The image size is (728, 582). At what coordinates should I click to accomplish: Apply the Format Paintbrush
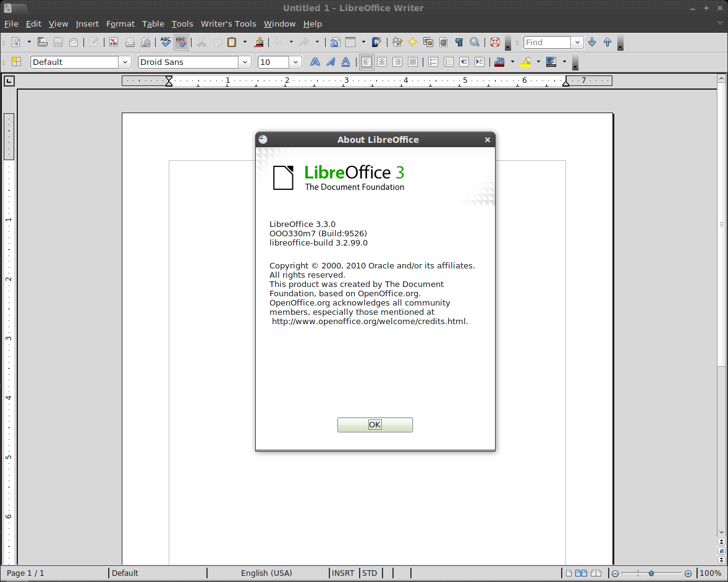pos(258,42)
